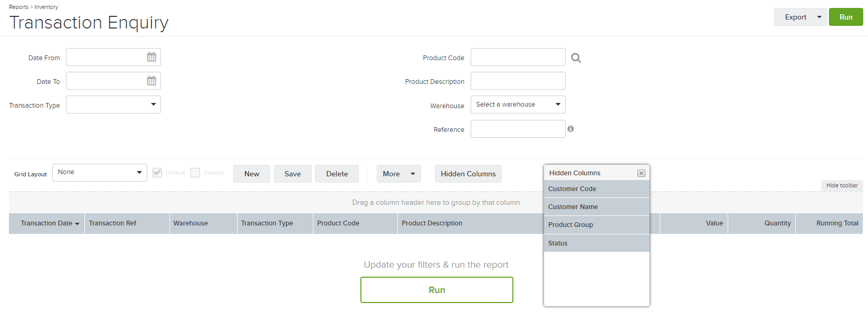The image size is (868, 312).
Task: Click the Transaction Date sort arrow
Action: 77,224
